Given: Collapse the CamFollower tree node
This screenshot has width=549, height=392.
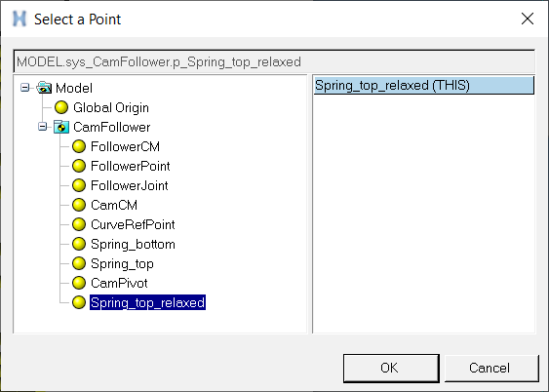Looking at the screenshot, I should 42,127.
